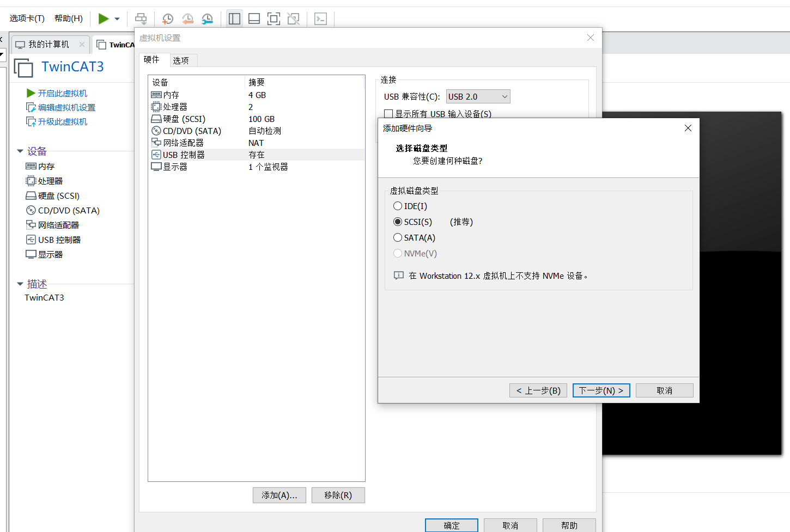Select 网络适配器 in sidebar device list
Image resolution: width=790 pixels, height=532 pixels.
(x=52, y=225)
